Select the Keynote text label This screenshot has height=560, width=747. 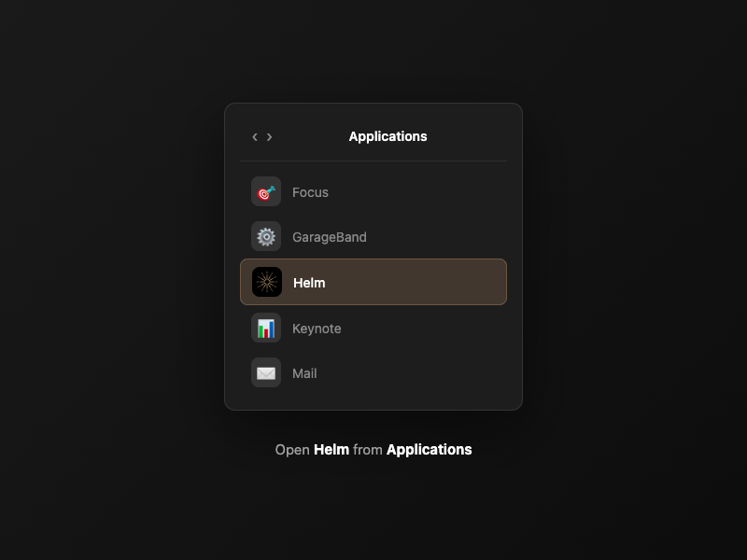tap(317, 329)
